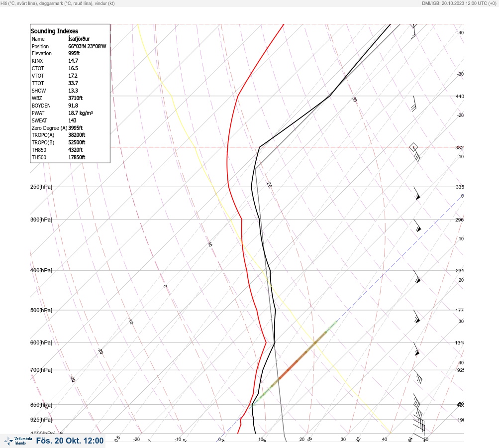Click the 500[hPa] pressure label
This screenshot has height=448, width=499.
pos(41,311)
